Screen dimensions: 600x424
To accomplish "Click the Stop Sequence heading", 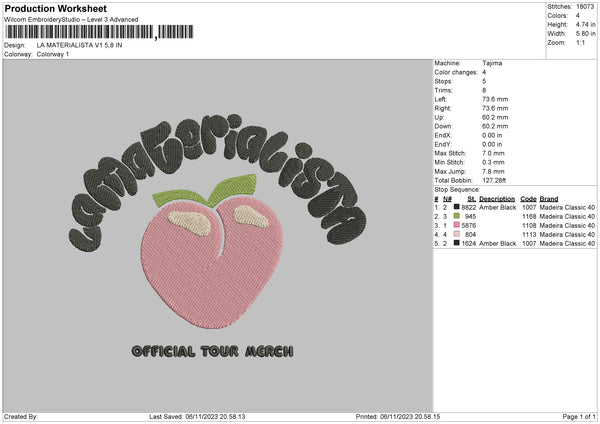I will [457, 189].
